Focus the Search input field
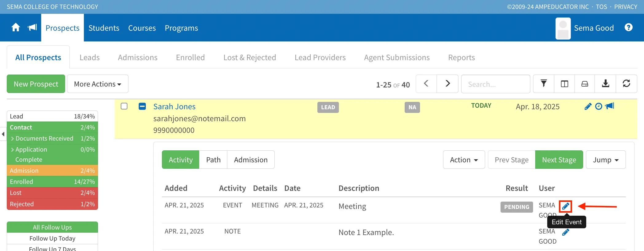The image size is (644, 251). [496, 84]
